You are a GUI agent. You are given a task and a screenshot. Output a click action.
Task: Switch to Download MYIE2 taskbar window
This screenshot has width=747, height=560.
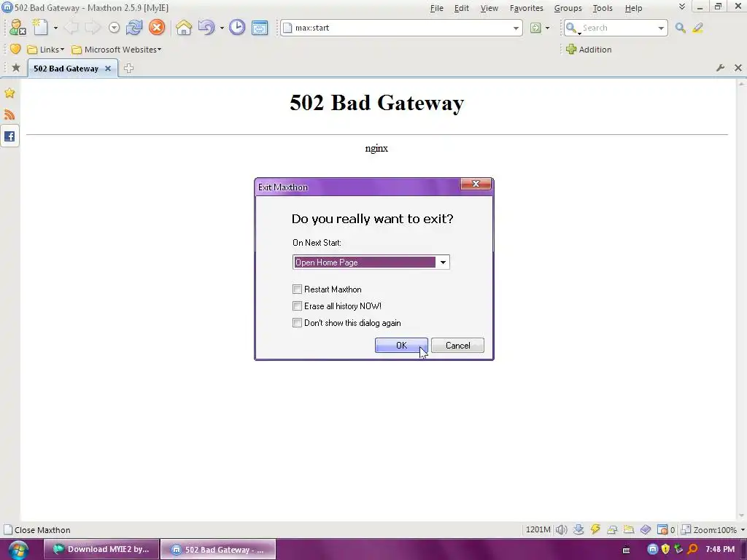point(101,549)
